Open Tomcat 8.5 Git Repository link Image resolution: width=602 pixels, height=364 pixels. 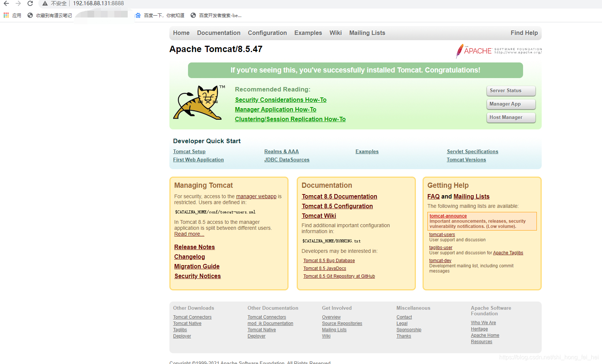click(339, 276)
